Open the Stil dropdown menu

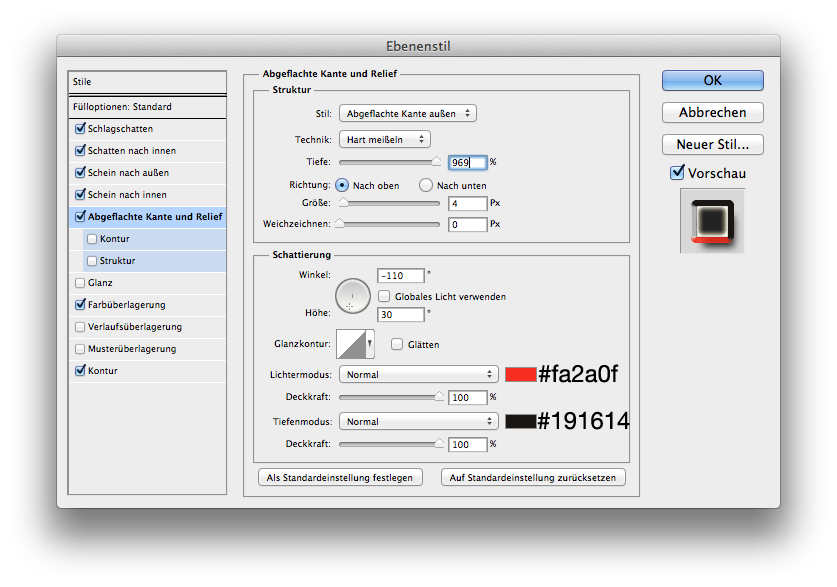click(407, 114)
